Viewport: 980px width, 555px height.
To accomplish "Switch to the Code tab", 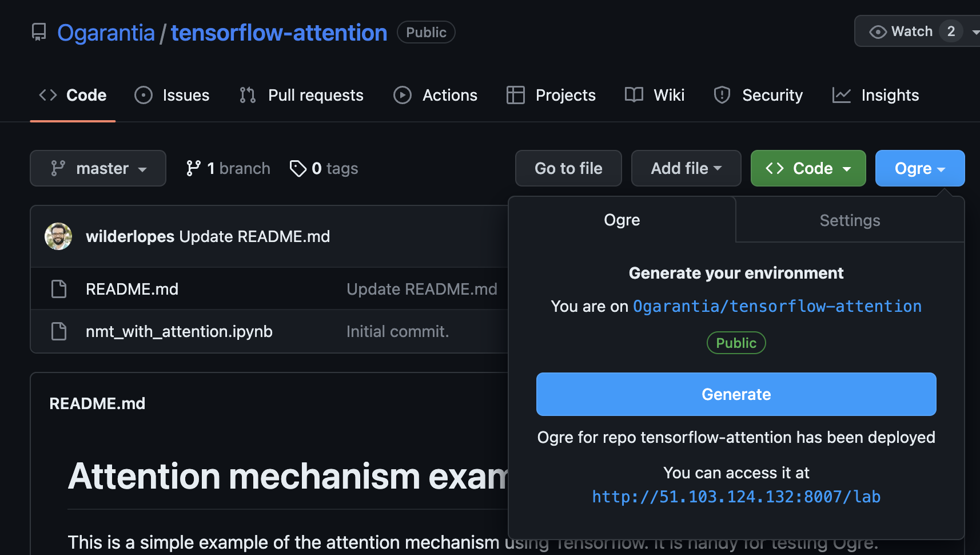I will (73, 95).
